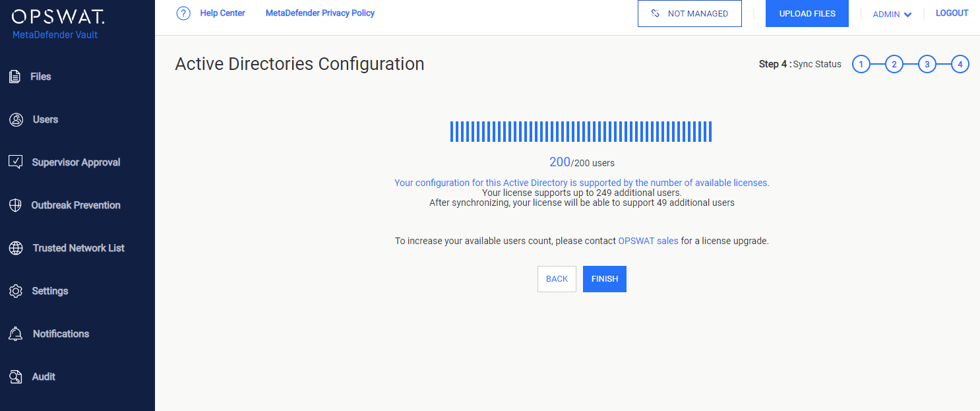Click the Audit magnifier icon

click(x=16, y=377)
